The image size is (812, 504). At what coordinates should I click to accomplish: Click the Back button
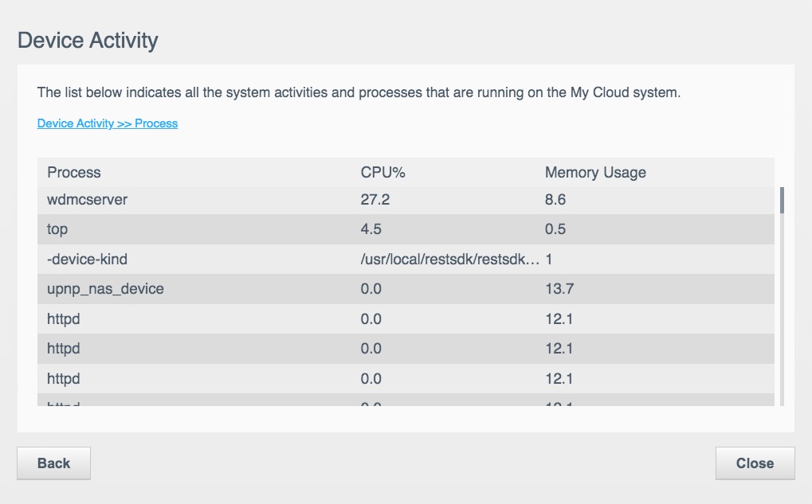click(x=53, y=463)
